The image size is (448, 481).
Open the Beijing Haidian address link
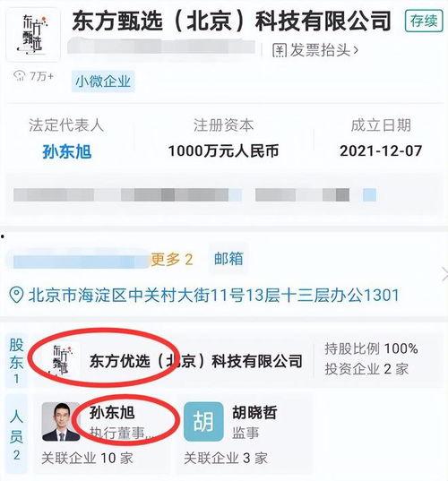[x=213, y=295]
